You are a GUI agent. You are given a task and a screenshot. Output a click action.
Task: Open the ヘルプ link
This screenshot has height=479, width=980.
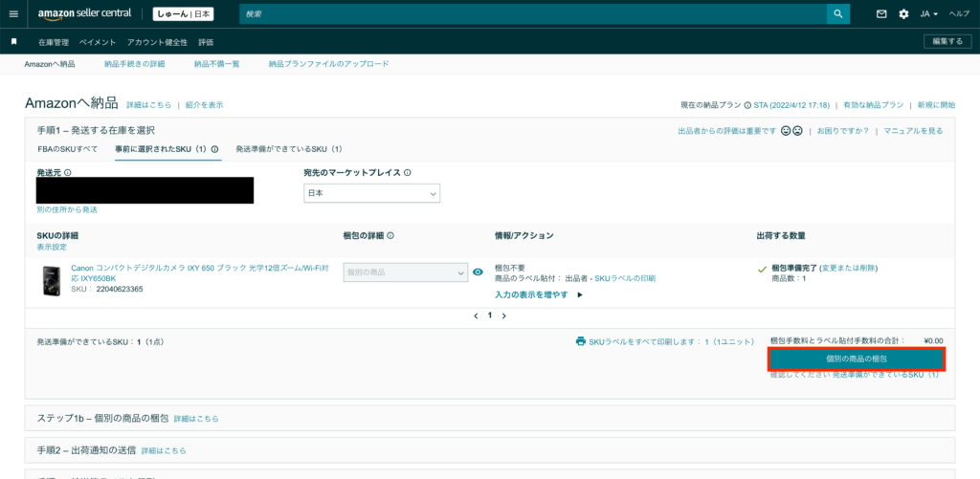(x=959, y=13)
